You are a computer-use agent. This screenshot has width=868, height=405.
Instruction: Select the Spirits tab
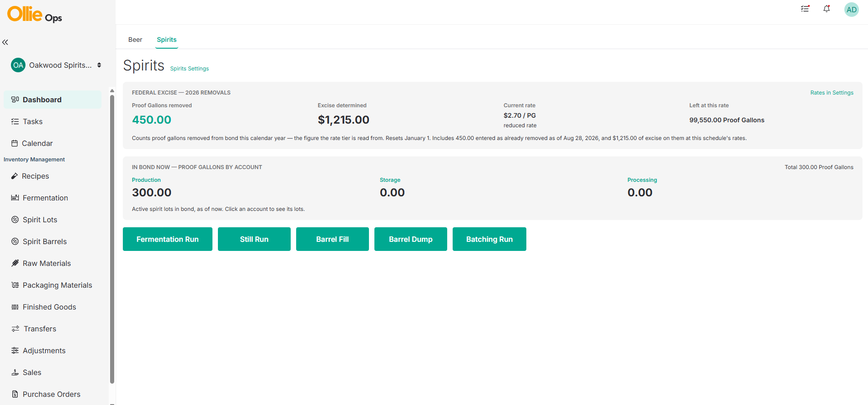point(167,40)
